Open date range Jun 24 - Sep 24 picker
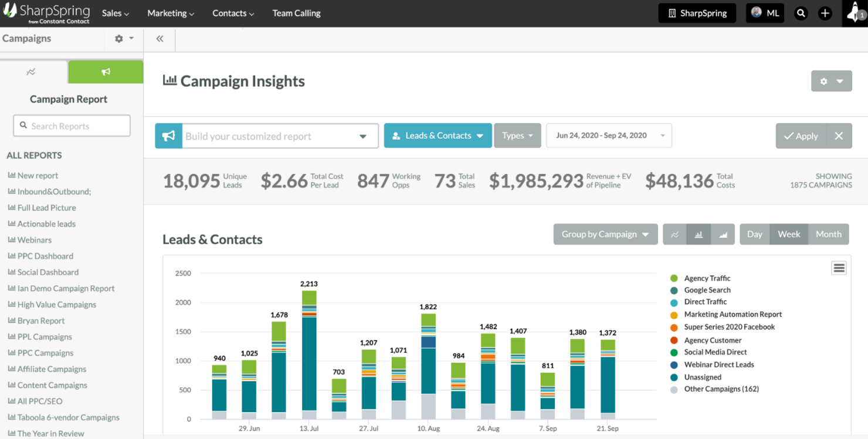This screenshot has height=439, width=868. [x=609, y=135]
